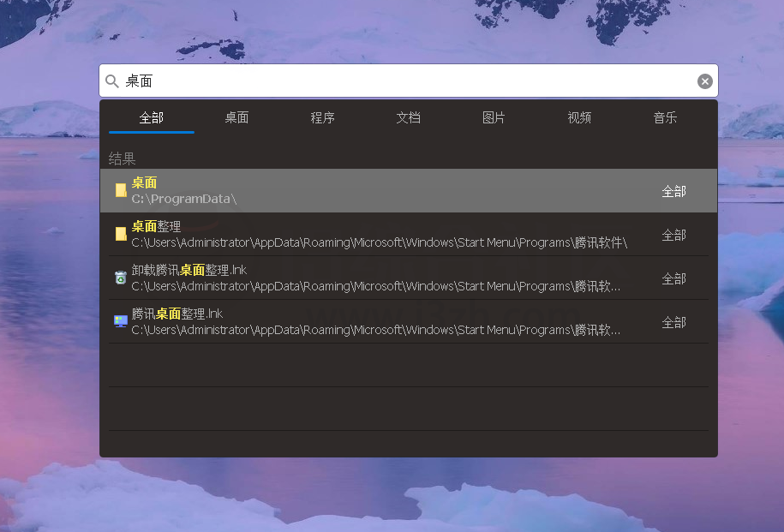This screenshot has height=532, width=784.
Task: Switch to the 桌面 tab
Action: 237,118
